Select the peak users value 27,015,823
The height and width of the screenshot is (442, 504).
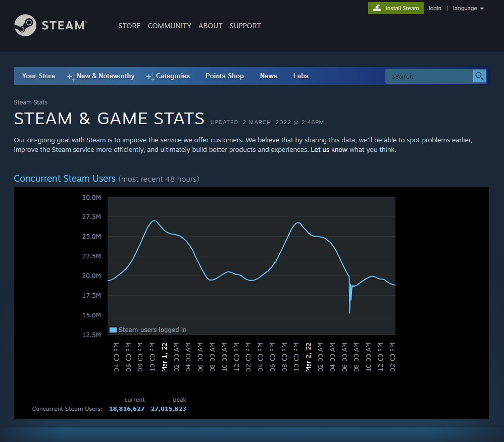169,409
